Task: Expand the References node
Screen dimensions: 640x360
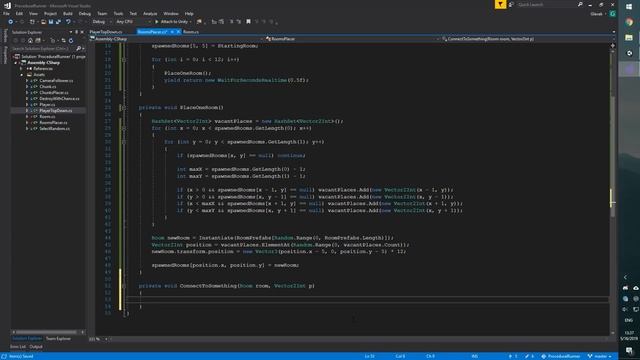Action: pos(22,69)
